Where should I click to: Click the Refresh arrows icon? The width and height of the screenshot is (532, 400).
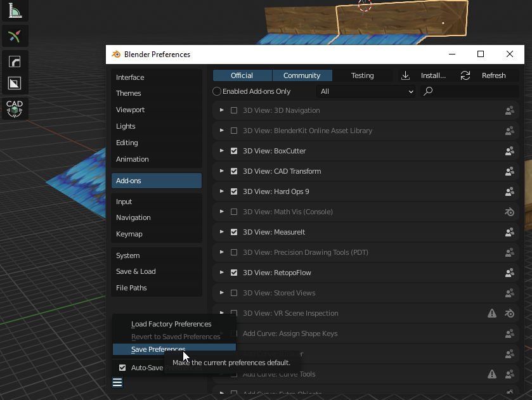coord(465,75)
